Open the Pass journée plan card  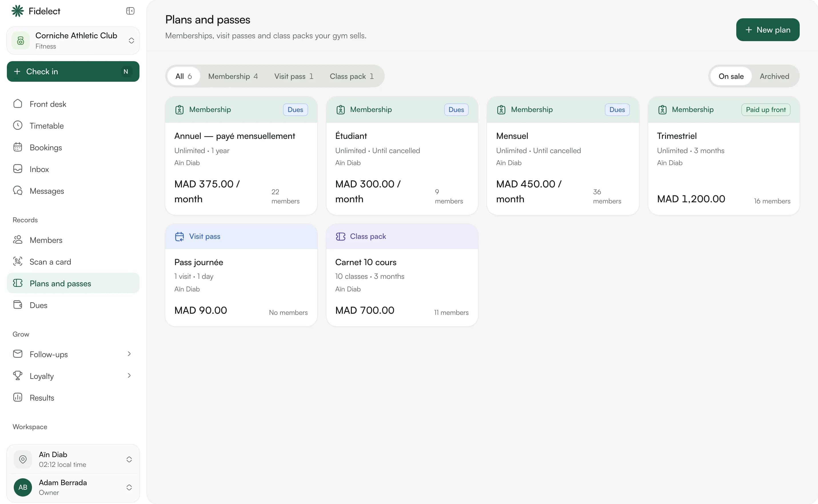241,275
